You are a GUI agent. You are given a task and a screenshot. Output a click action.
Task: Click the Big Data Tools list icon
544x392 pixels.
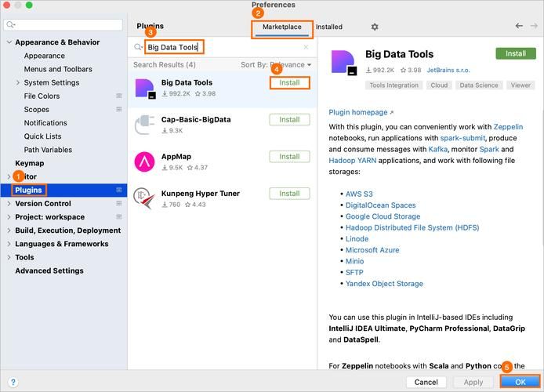point(145,88)
